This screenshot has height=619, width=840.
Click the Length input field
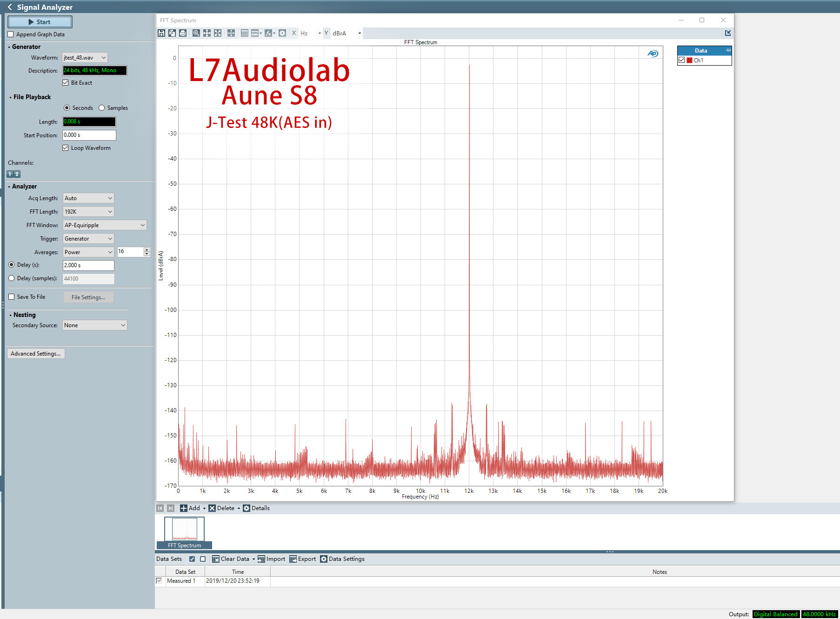coord(89,122)
